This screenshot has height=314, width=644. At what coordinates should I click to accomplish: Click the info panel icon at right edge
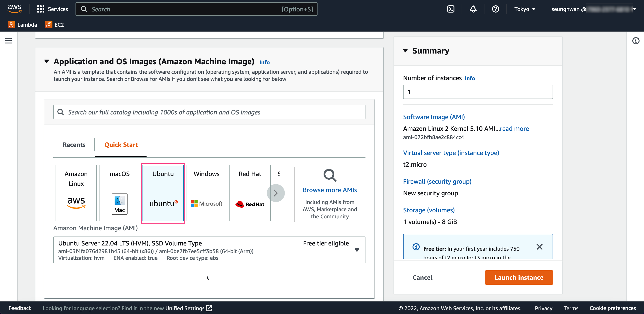635,41
